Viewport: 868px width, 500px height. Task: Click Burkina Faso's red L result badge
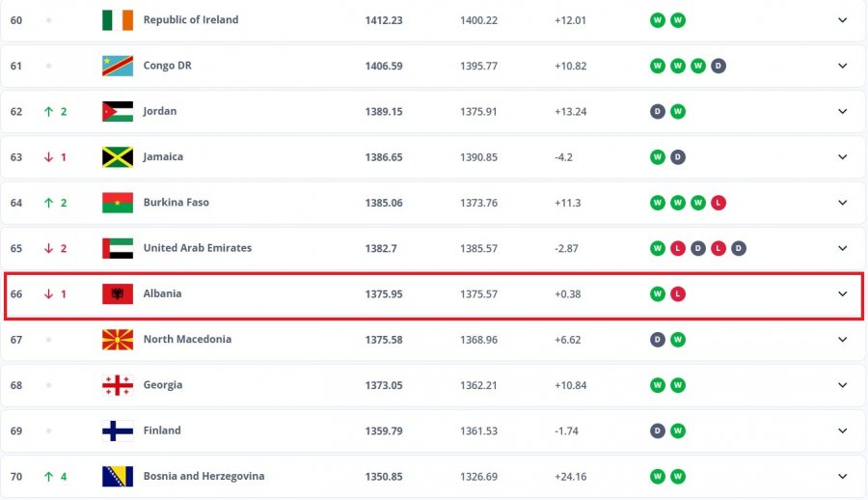[718, 203]
